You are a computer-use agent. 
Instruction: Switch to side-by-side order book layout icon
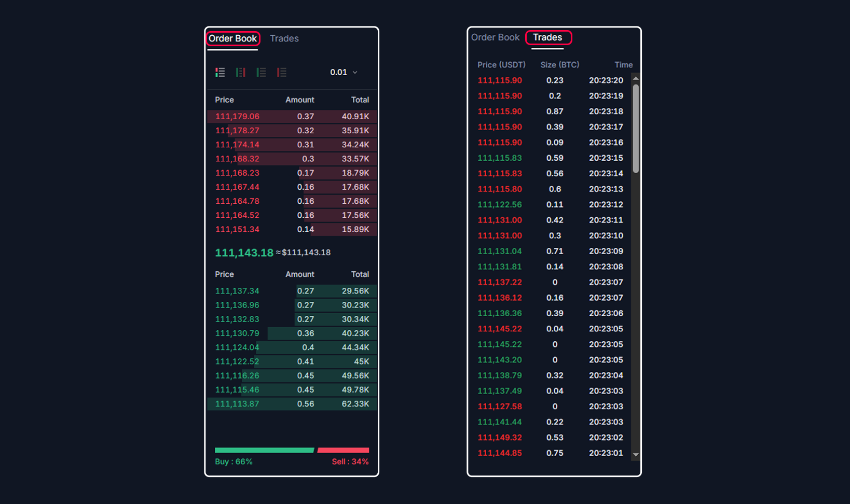[x=241, y=72]
